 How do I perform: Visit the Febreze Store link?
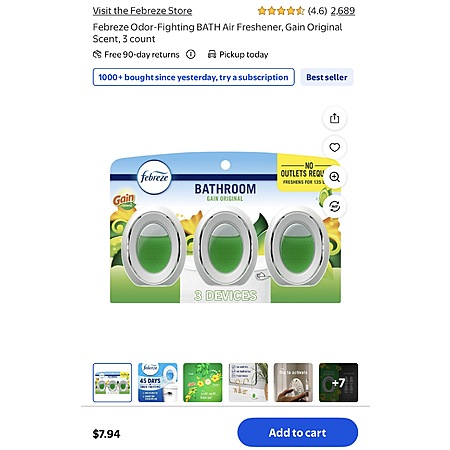click(x=142, y=11)
